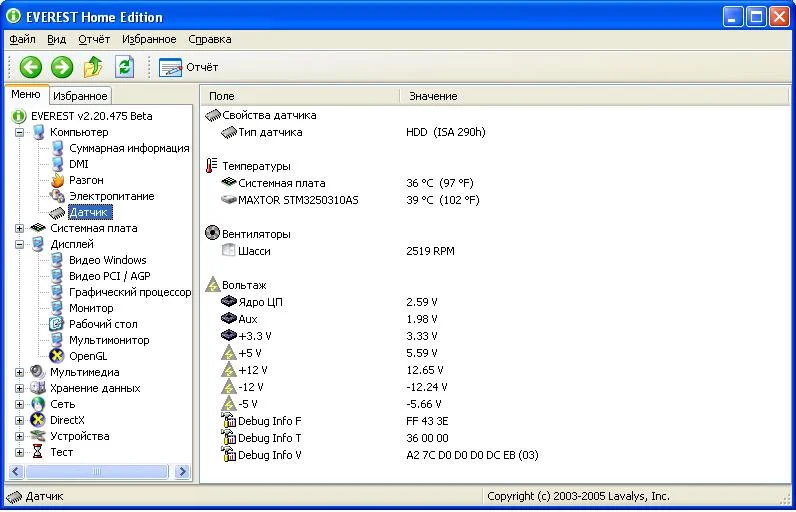This screenshot has width=796, height=512.
Task: Open the Файл menu
Action: point(22,39)
